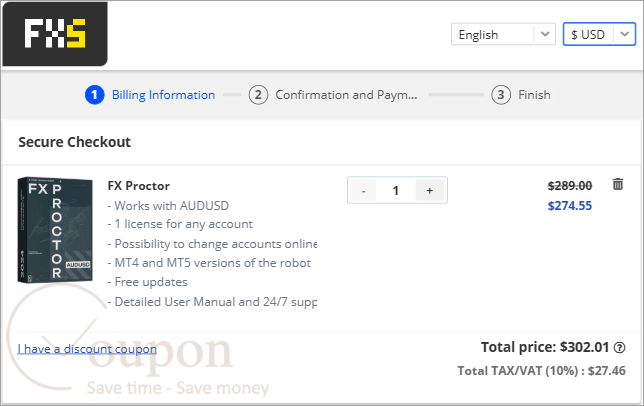Increase quantity with the plus button
The image size is (644, 406).
point(430,190)
